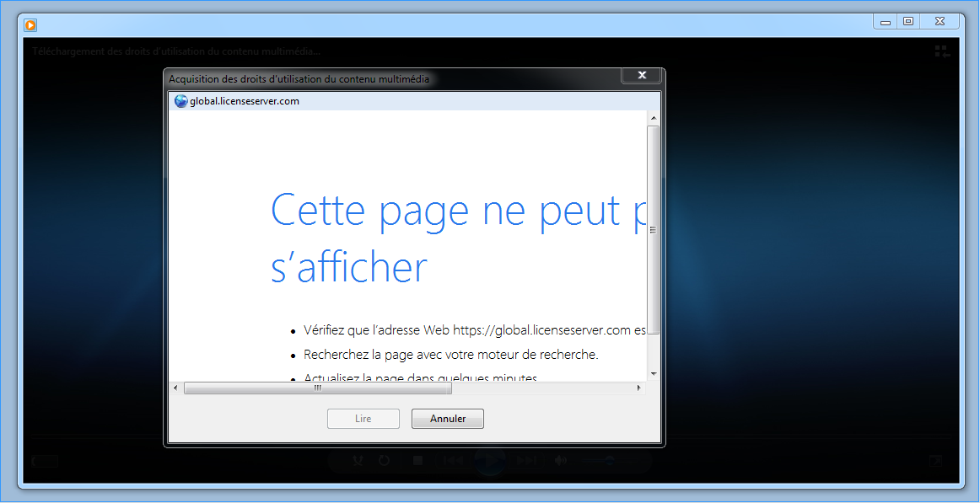
Task: Click the globe icon beside global.licenseserver.com
Action: point(180,101)
